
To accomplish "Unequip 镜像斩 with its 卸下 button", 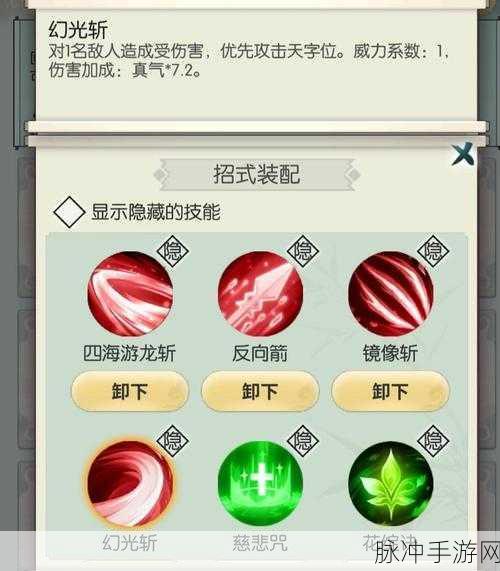I will (x=390, y=391).
